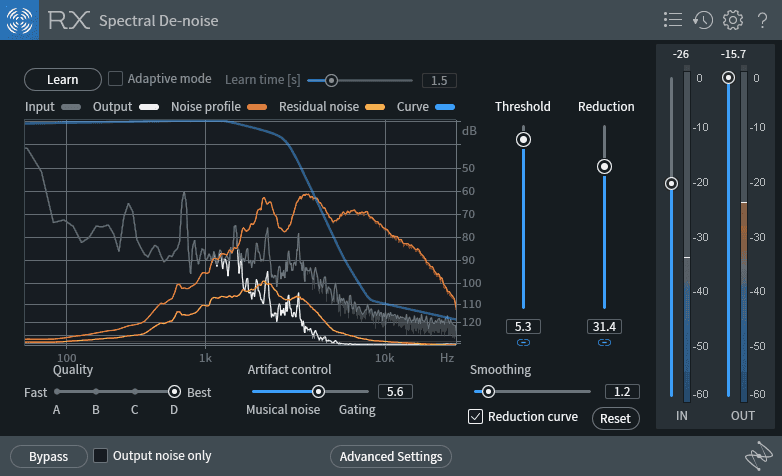Viewport: 782px width, 476px height.
Task: Click the Best quality label
Action: click(199, 393)
